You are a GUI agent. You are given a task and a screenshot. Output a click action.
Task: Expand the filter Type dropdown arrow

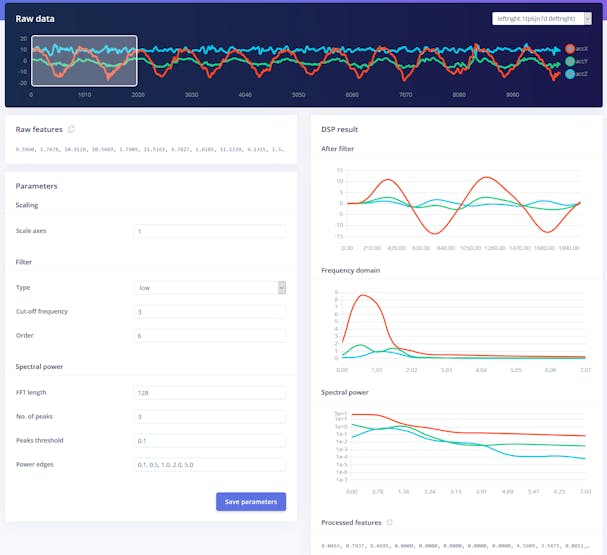(282, 288)
